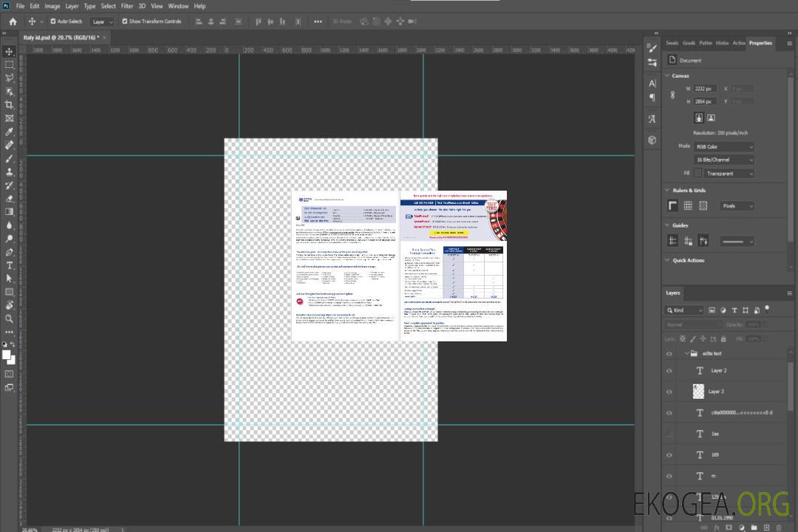Switch to the Actions panel tab
This screenshot has width=798, height=532.
739,43
